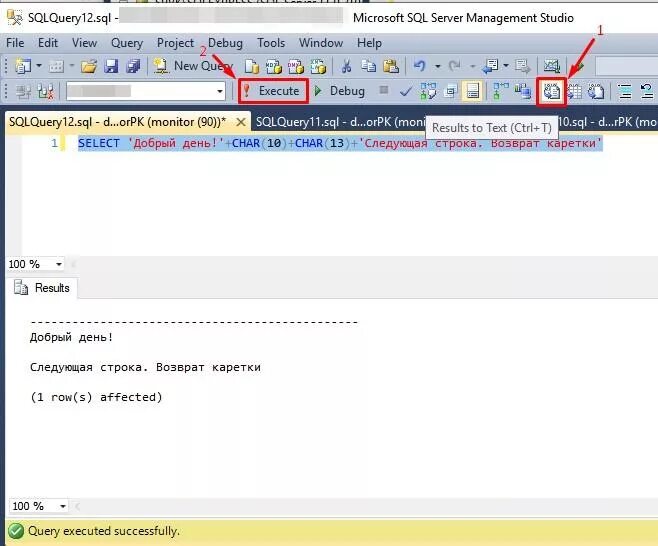Open the Debug menu

click(x=225, y=43)
